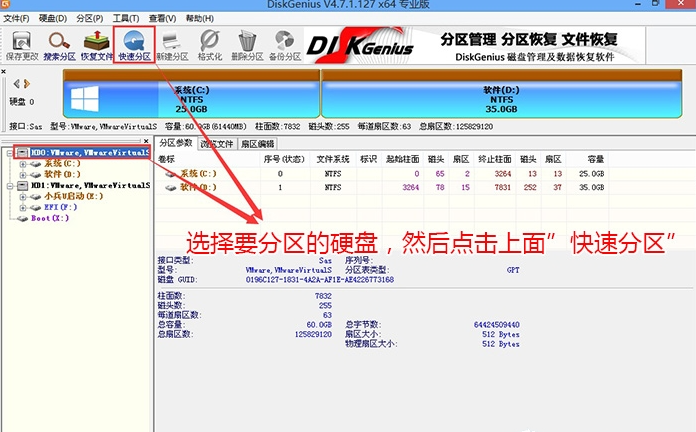
Task: Open the File (文件) menu
Action: pyautogui.click(x=16, y=19)
